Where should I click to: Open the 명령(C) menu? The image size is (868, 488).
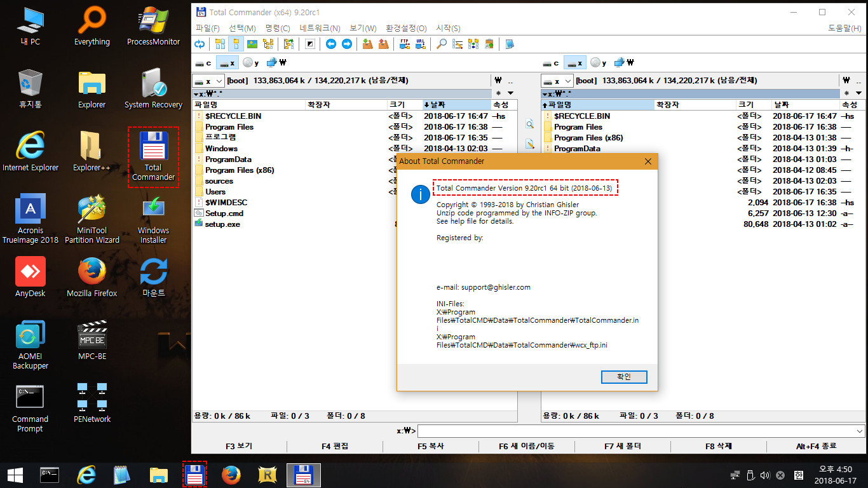[278, 28]
